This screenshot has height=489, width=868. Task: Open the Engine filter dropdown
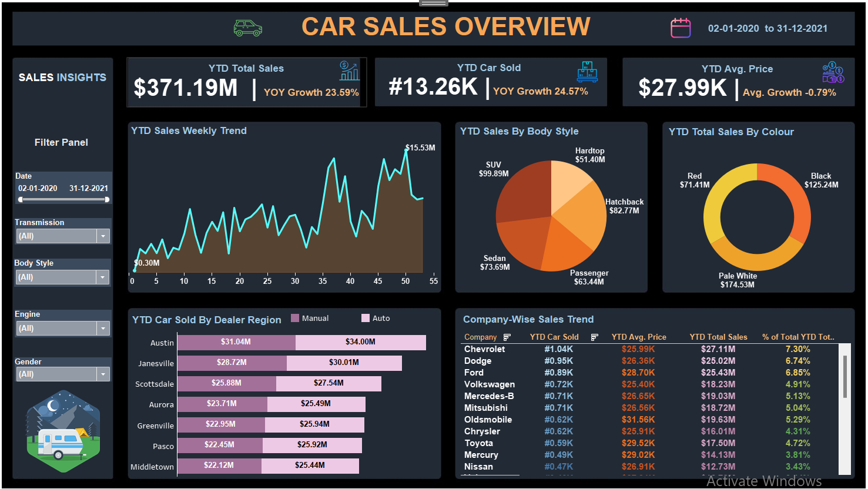pos(103,329)
